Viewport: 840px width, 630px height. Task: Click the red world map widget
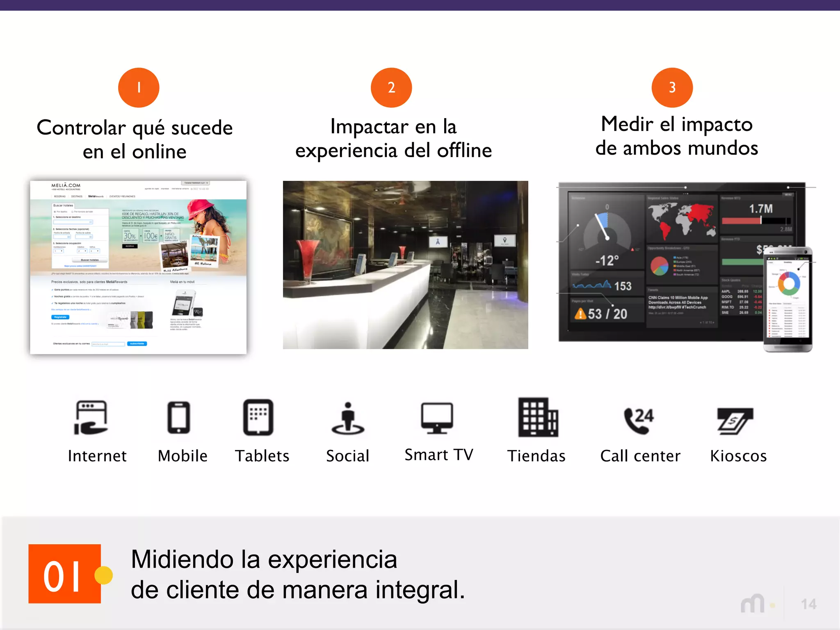[682, 222]
